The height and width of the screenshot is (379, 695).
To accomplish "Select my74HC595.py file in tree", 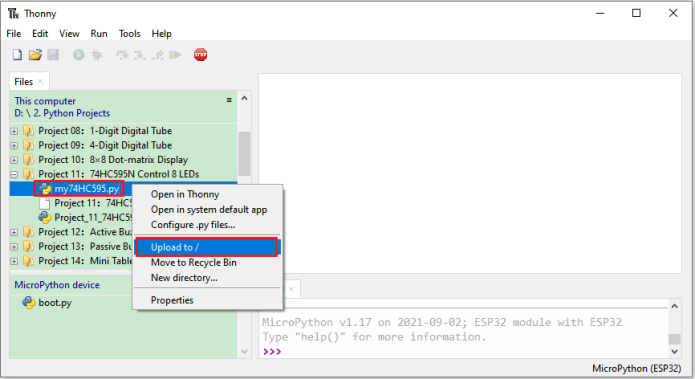I will pos(87,188).
